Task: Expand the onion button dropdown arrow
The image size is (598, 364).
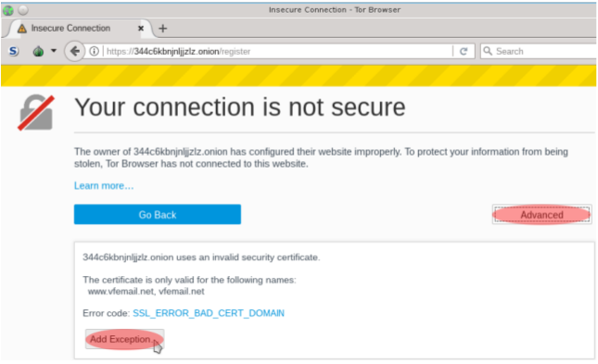Action: [x=54, y=51]
